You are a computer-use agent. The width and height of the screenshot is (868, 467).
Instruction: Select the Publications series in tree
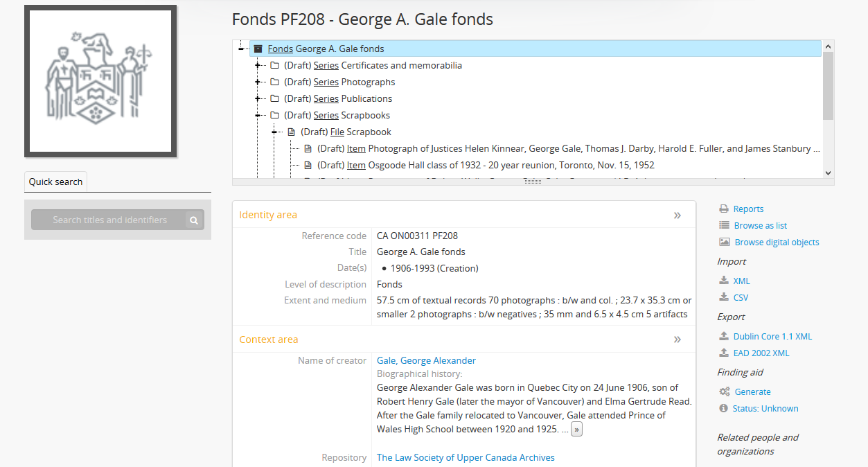[x=366, y=99]
